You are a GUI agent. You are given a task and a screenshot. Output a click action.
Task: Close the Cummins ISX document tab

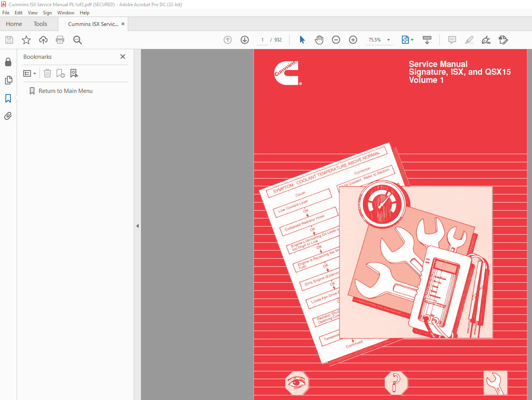[x=123, y=24]
